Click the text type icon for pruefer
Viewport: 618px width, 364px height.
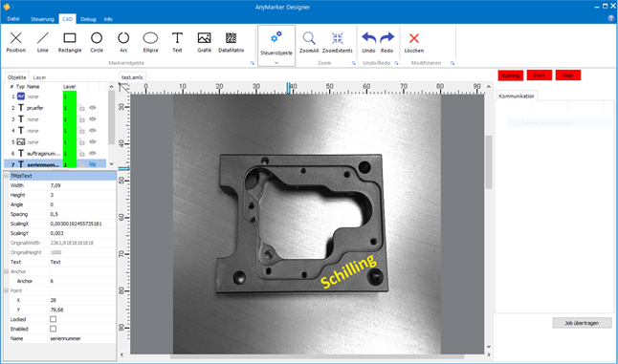point(21,108)
